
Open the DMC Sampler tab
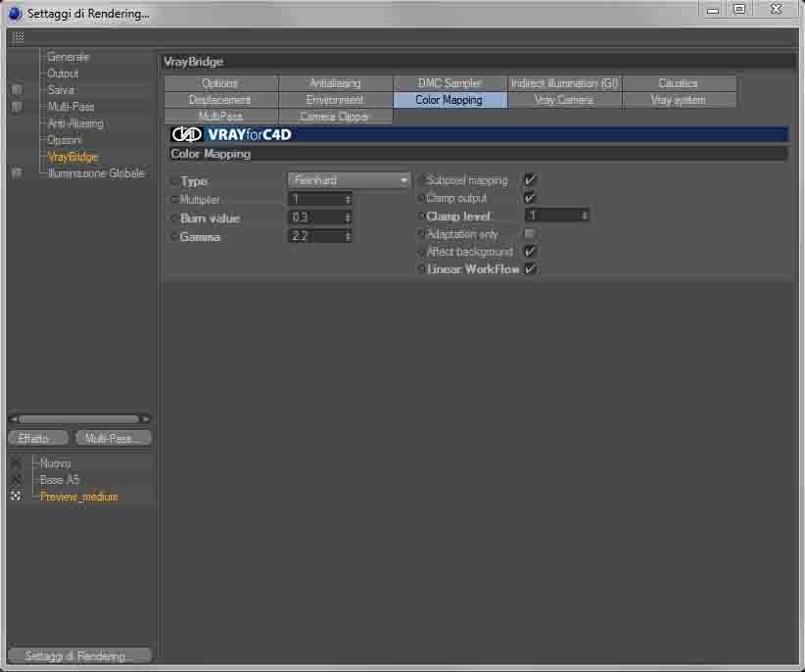[450, 82]
